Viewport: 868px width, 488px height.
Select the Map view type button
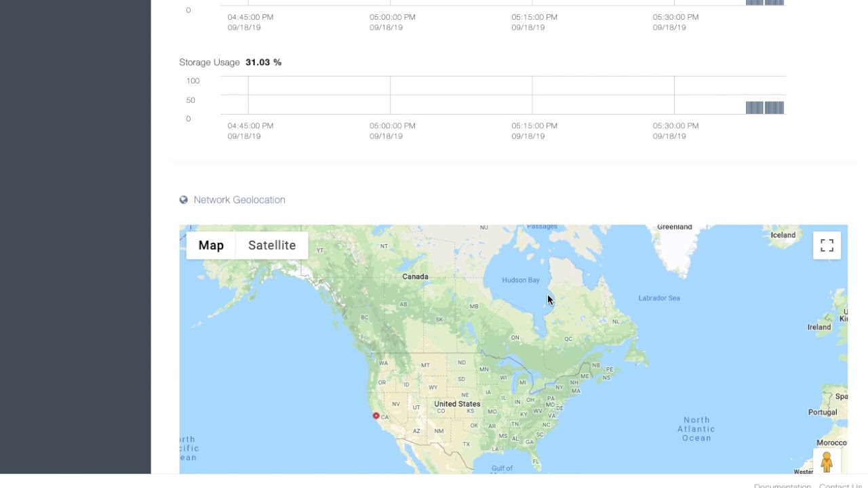[x=211, y=245]
